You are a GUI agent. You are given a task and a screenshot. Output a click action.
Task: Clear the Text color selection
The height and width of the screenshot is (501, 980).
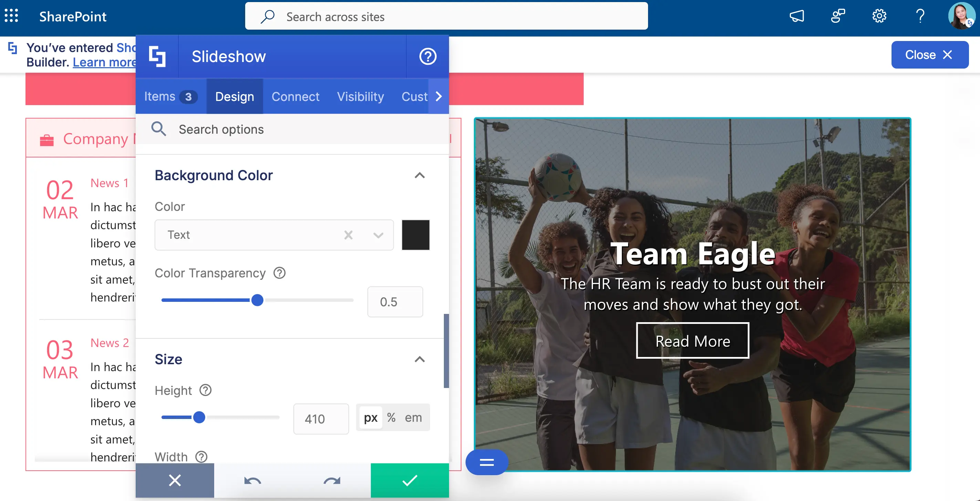click(348, 235)
